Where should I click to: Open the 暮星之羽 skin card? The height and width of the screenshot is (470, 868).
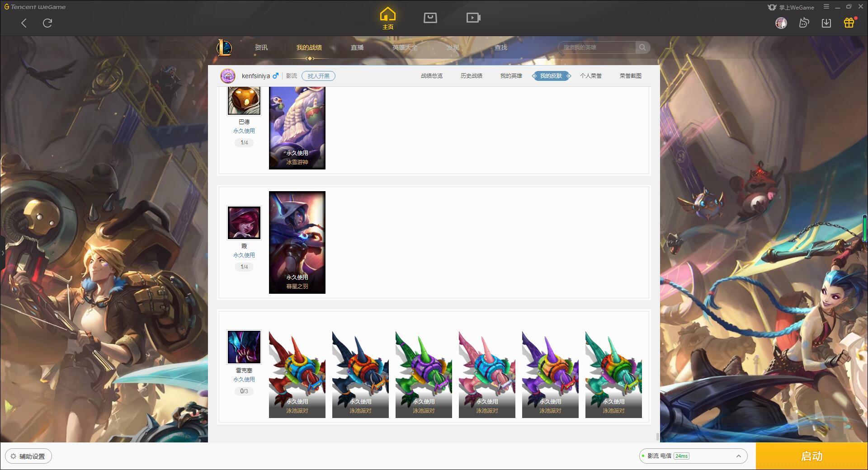point(297,242)
